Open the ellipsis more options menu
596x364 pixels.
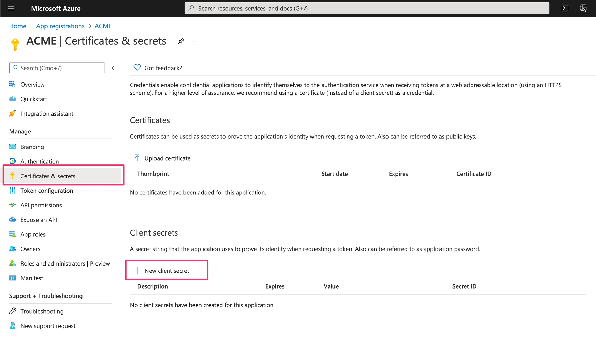click(196, 41)
